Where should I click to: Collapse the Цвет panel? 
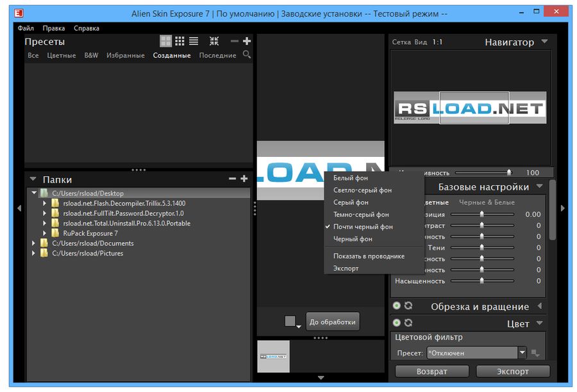tap(539, 323)
